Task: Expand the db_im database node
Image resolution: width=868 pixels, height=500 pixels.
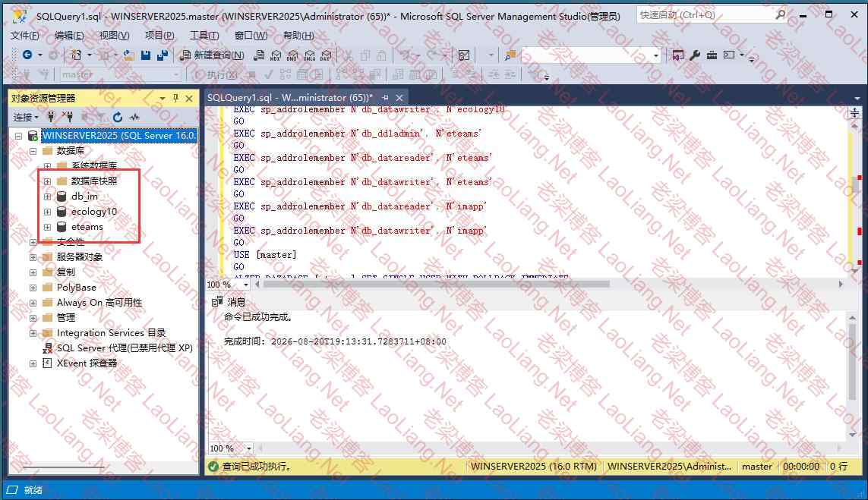Action: pyautogui.click(x=47, y=197)
